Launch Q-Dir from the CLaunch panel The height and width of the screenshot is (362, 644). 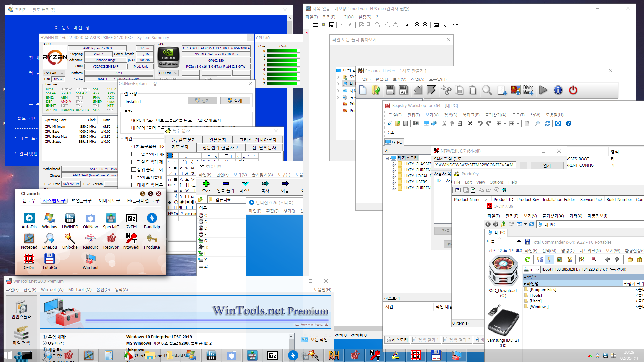coord(29,262)
